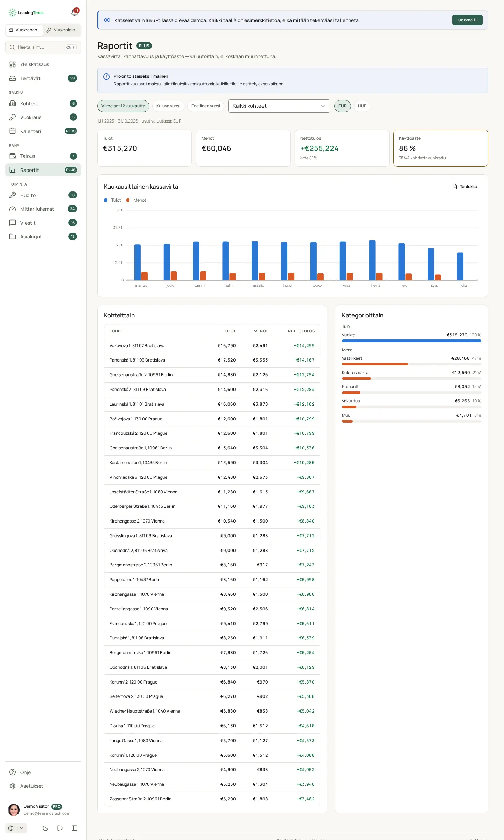
Task: Open Tehtävät inbox icon
Action: pyautogui.click(x=13, y=78)
